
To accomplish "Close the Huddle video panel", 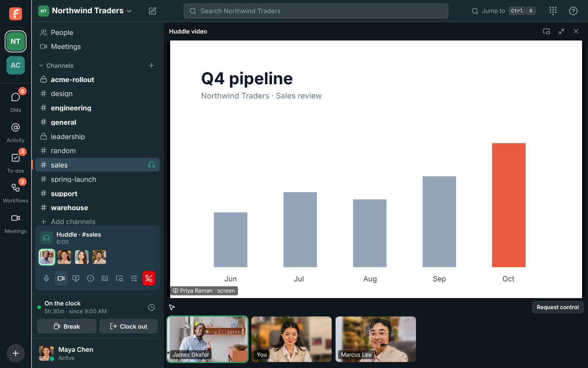I will click(576, 31).
